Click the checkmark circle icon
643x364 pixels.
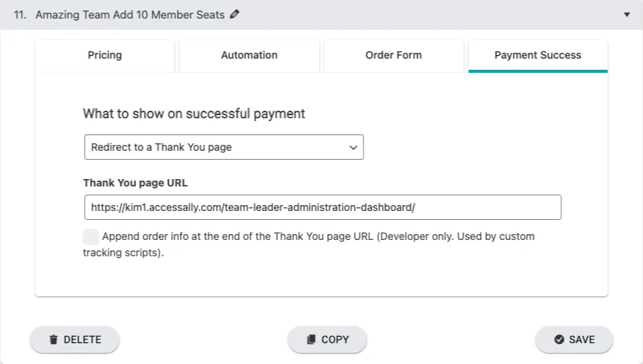point(559,339)
